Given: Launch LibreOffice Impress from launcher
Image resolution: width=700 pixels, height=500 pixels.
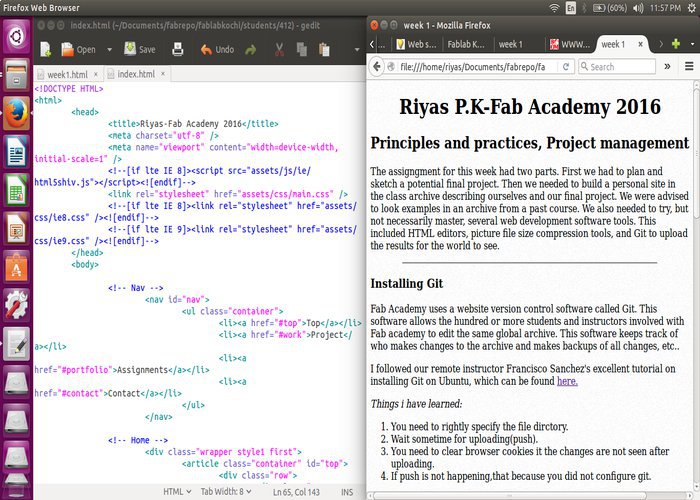Looking at the screenshot, I should (x=17, y=229).
